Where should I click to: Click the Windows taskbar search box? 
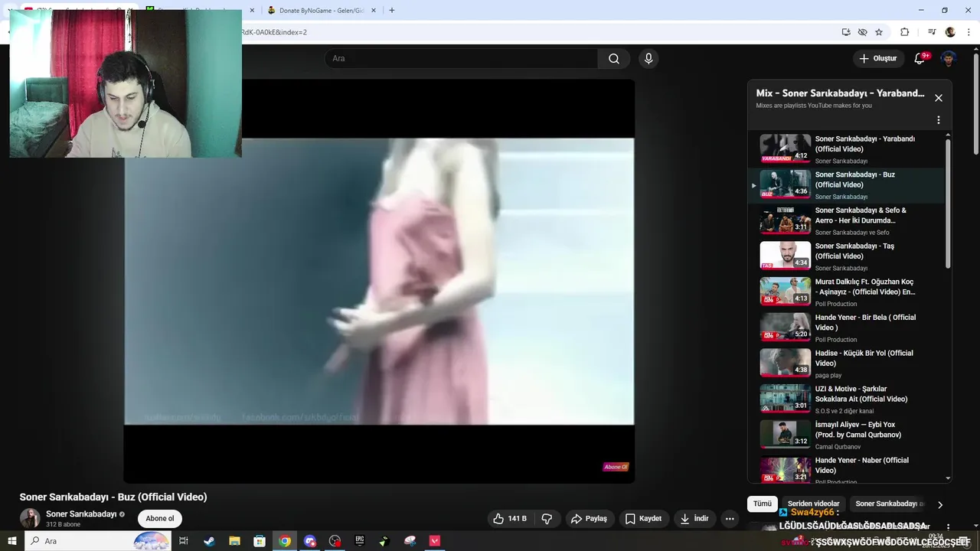[97, 541]
